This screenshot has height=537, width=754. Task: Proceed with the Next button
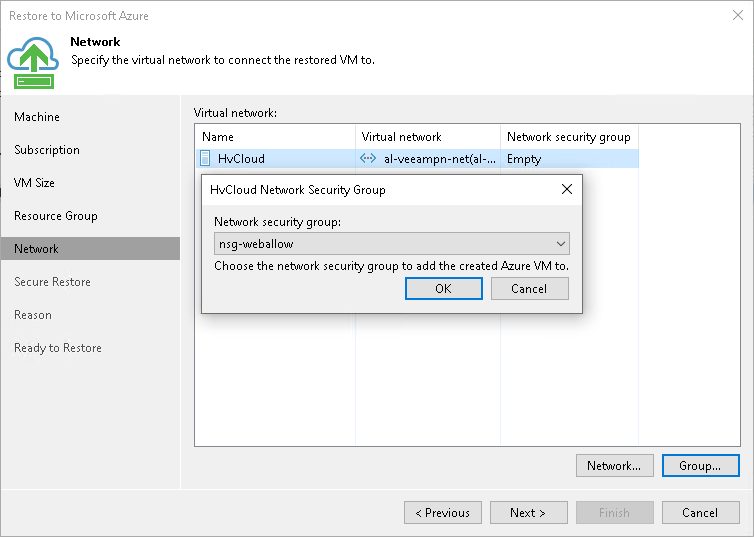528,512
